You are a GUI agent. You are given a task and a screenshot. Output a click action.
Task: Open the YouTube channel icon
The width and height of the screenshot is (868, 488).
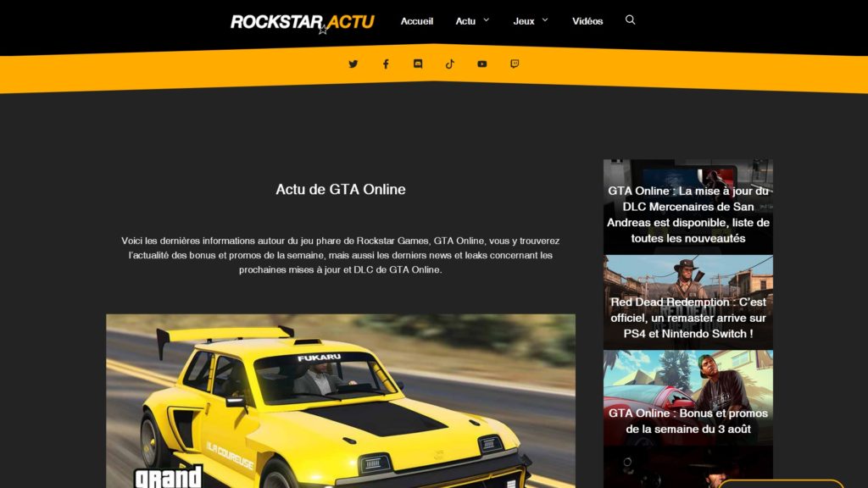tap(482, 64)
